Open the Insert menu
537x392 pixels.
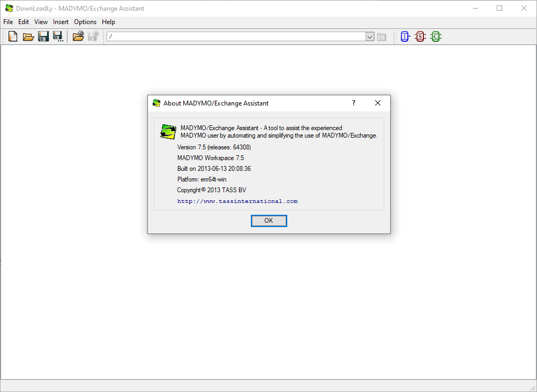pos(61,22)
